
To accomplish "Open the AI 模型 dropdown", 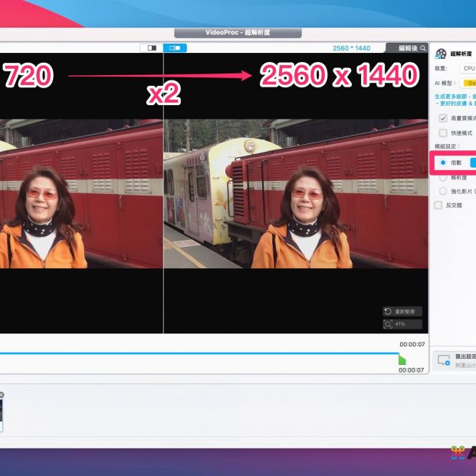I will pyautogui.click(x=469, y=83).
